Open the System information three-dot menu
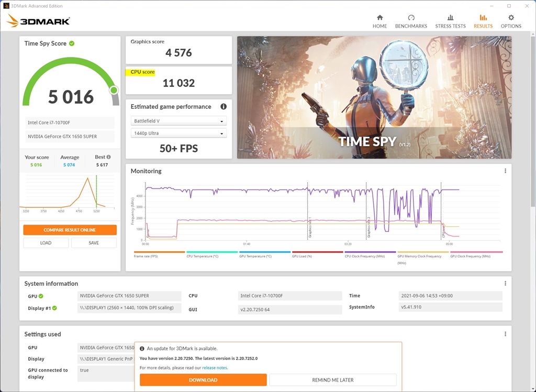 tap(505, 283)
